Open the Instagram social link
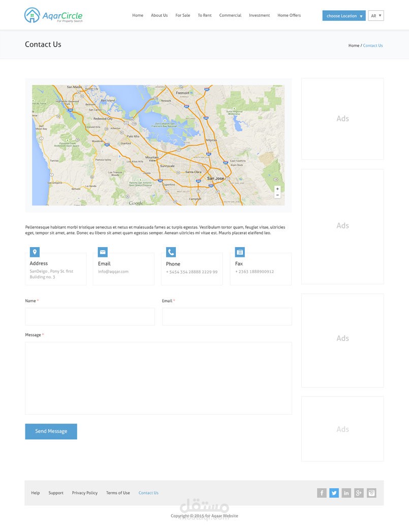Viewport: 409px width, 532px height. pyautogui.click(x=371, y=493)
